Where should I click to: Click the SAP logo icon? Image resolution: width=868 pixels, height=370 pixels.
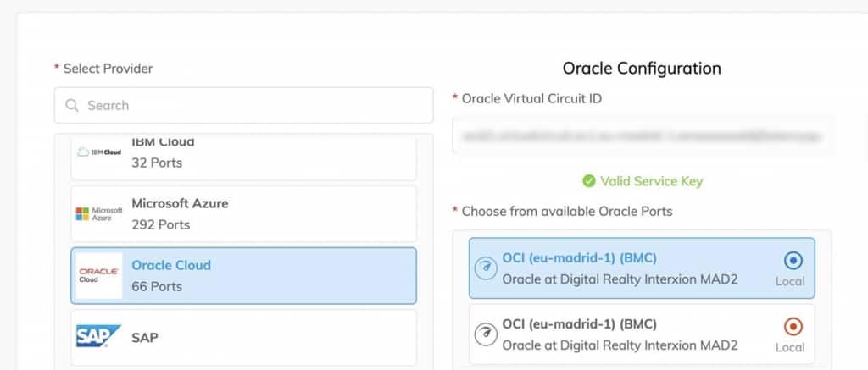pos(99,337)
